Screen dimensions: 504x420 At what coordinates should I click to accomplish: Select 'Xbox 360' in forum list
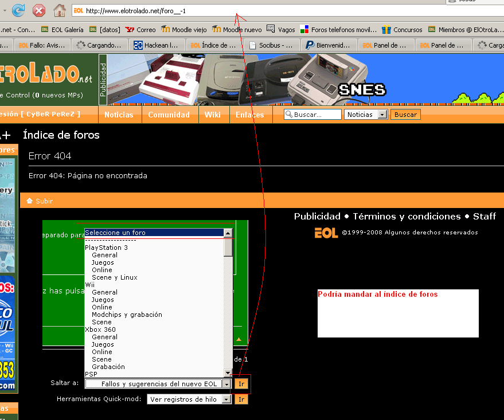(154, 329)
